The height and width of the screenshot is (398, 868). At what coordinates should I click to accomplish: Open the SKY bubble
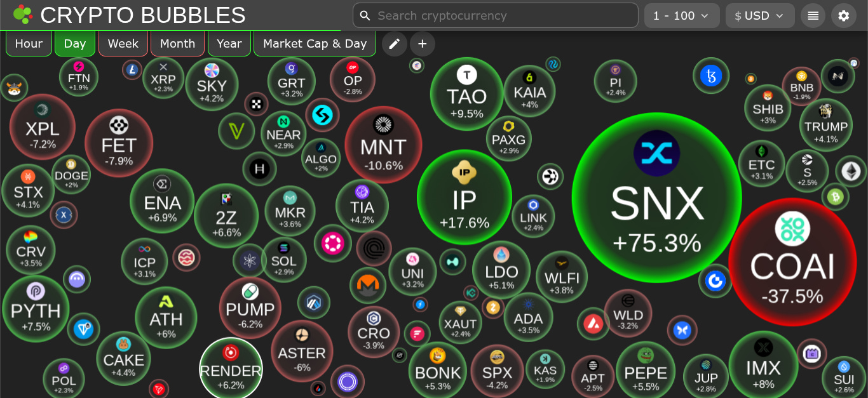212,84
